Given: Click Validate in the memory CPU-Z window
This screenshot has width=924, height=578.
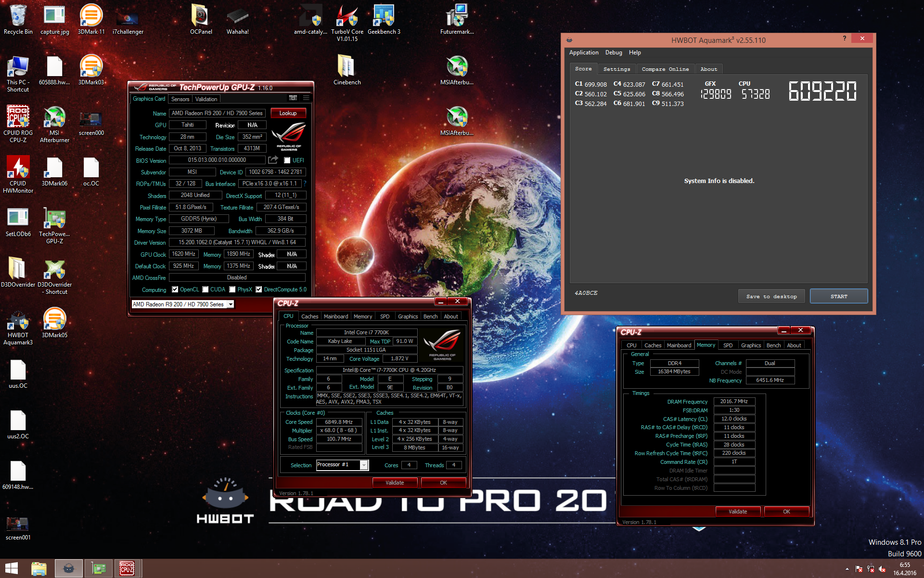Looking at the screenshot, I should click(738, 512).
